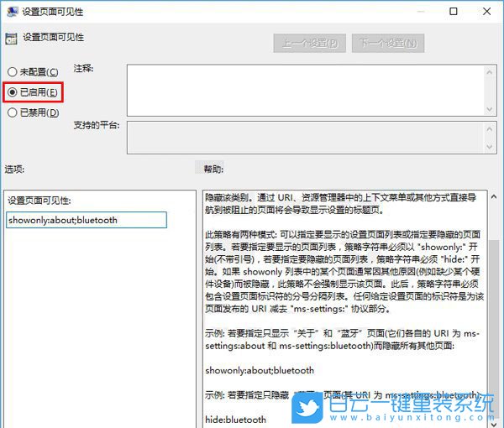504x428 pixels.
Task: Click scroll-down arrow in 支持的平台 box
Action: click(489, 147)
